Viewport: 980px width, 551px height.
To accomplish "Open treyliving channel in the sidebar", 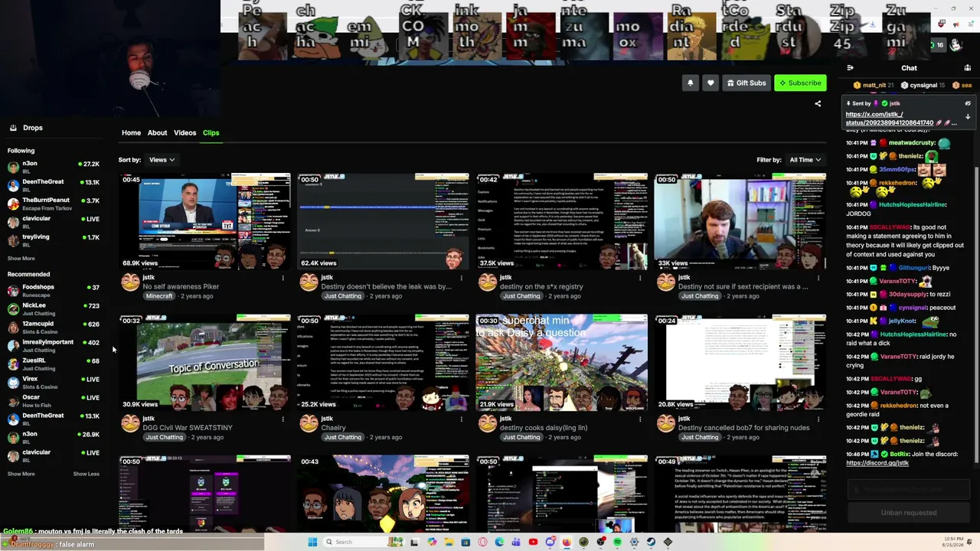I will coord(54,240).
